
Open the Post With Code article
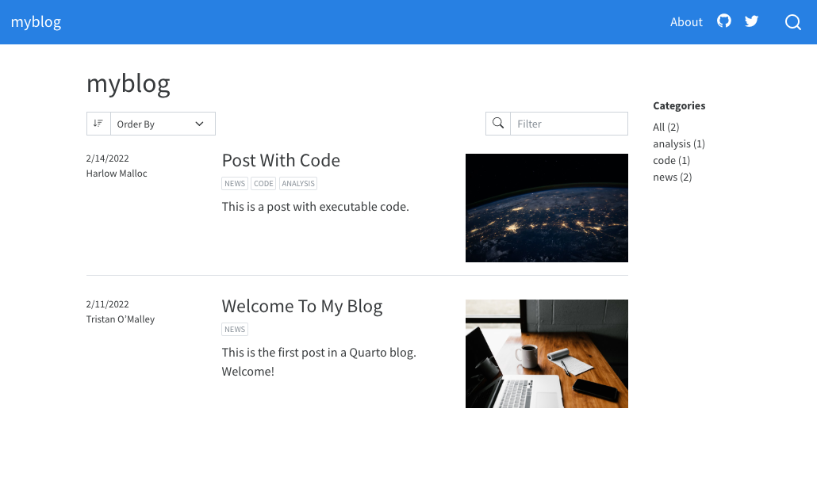pyautogui.click(x=281, y=160)
